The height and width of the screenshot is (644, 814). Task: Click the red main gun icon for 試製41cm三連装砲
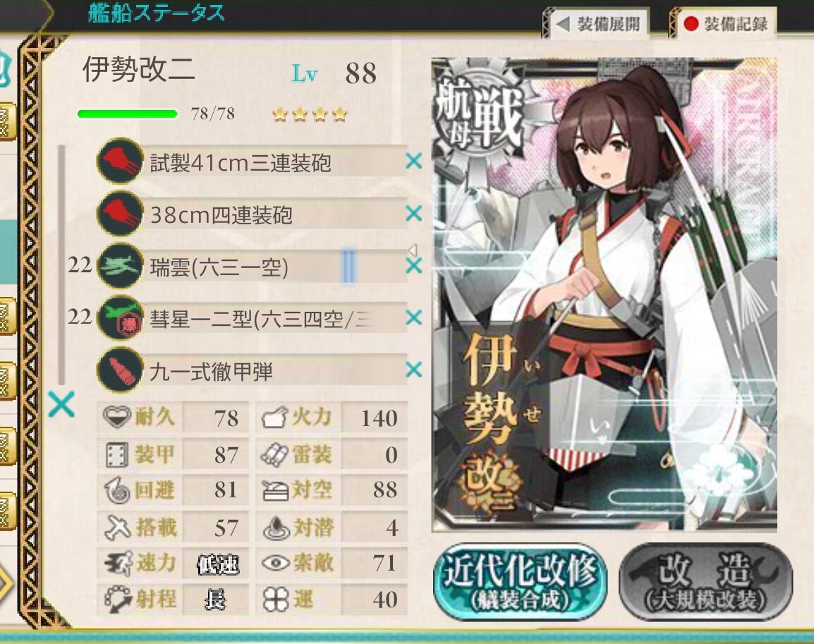(x=120, y=161)
